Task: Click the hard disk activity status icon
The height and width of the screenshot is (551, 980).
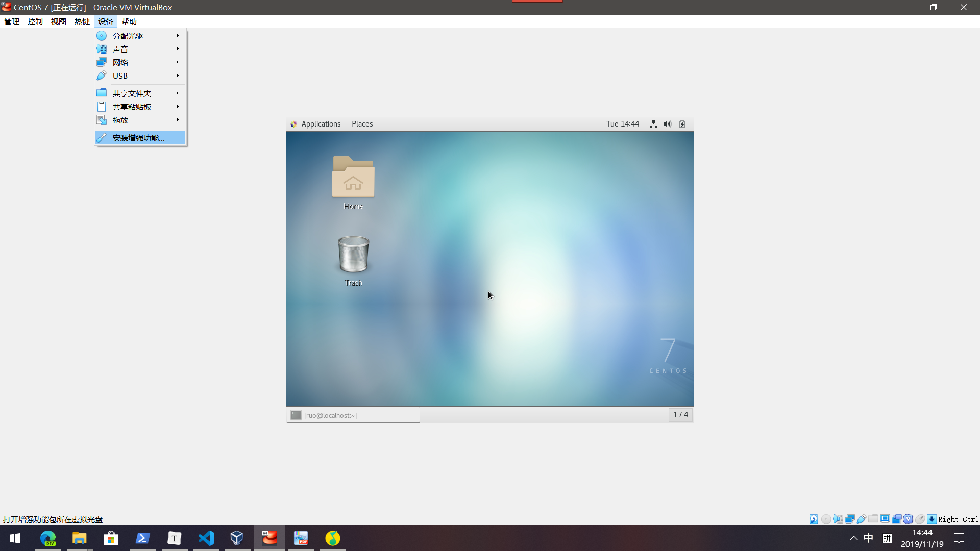Action: [x=814, y=519]
